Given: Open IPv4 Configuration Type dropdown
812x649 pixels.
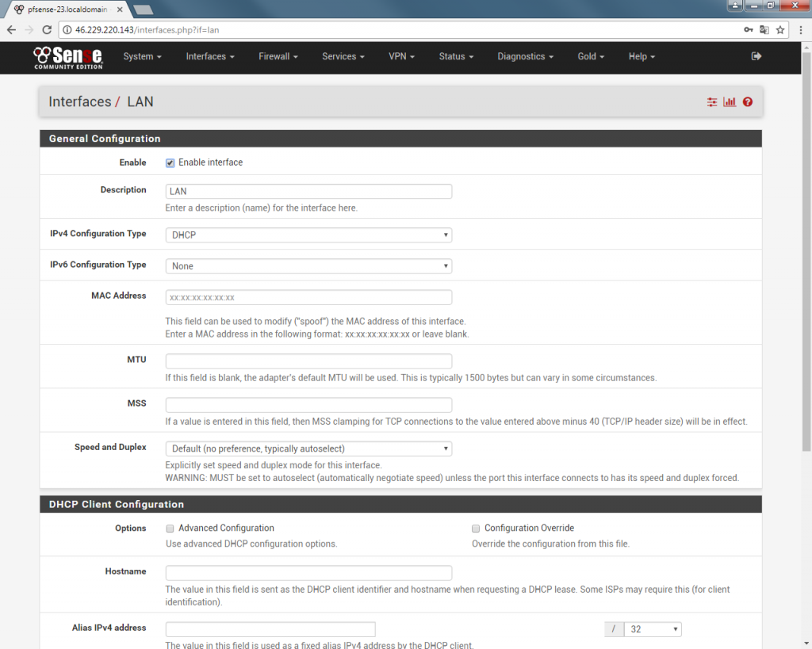Looking at the screenshot, I should pyautogui.click(x=308, y=235).
